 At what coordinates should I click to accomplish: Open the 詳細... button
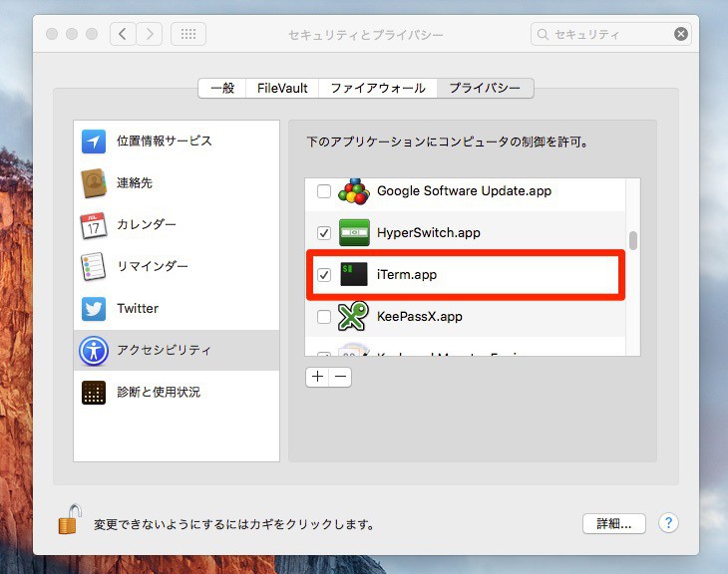point(613,524)
